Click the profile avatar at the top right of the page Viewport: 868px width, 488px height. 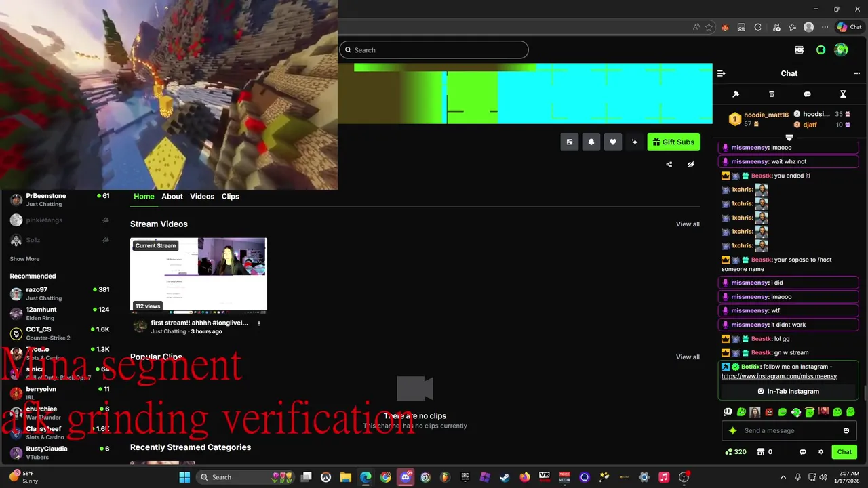(x=841, y=49)
